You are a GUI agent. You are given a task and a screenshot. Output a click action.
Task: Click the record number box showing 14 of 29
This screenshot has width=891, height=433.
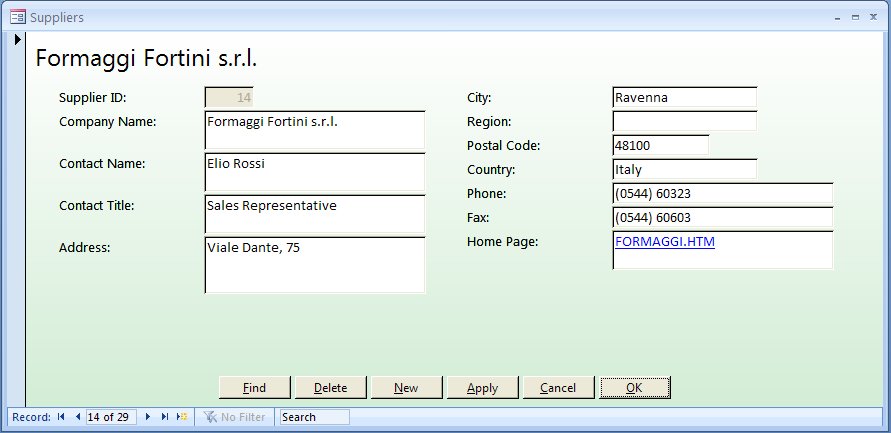[x=111, y=417]
